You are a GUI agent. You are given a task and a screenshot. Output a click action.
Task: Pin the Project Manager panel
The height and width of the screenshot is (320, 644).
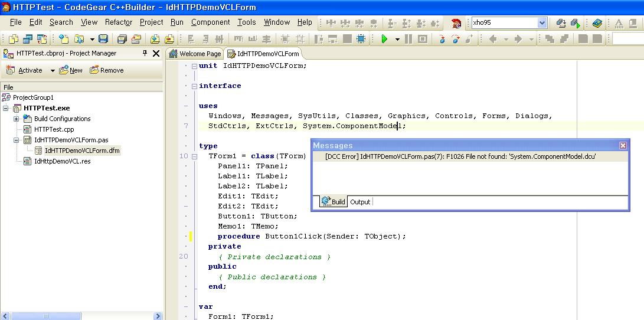click(145, 53)
